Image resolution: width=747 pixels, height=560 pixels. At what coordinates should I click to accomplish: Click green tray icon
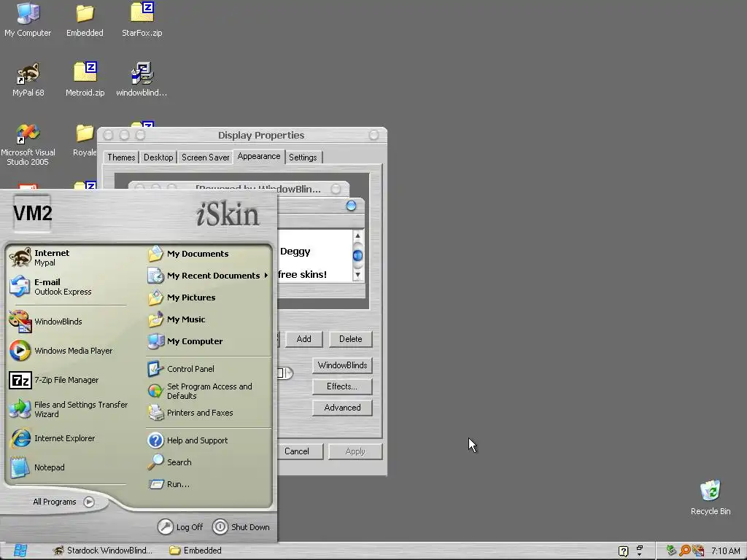(671, 551)
